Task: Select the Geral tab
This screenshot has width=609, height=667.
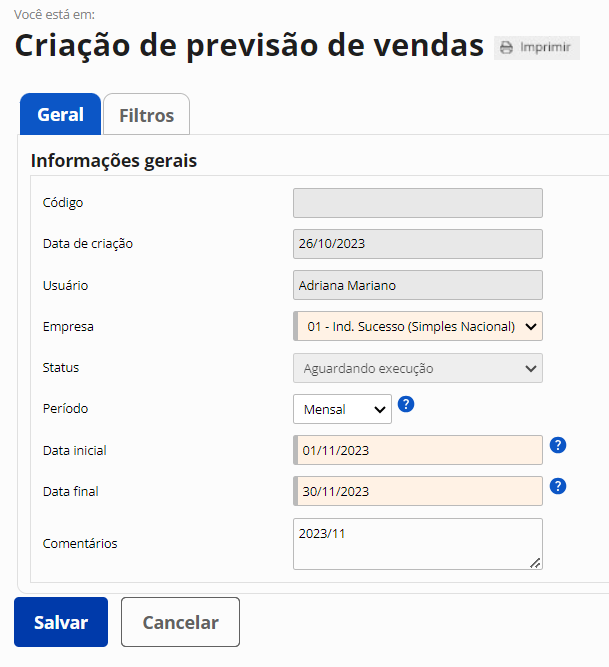Action: (x=60, y=114)
